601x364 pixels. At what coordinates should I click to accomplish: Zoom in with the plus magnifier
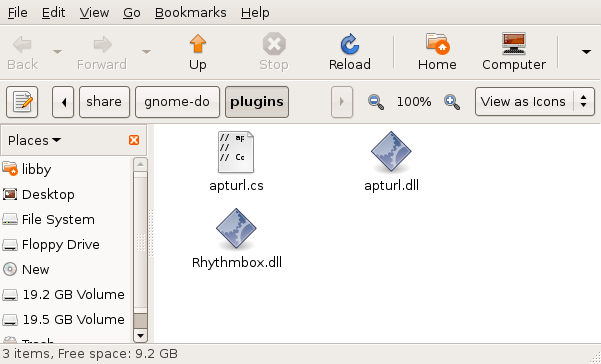point(452,102)
